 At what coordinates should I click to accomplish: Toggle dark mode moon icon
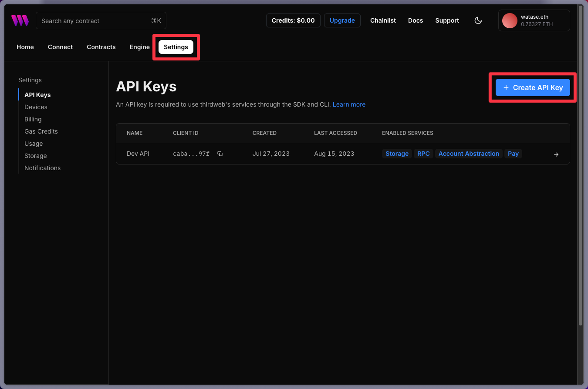(478, 20)
